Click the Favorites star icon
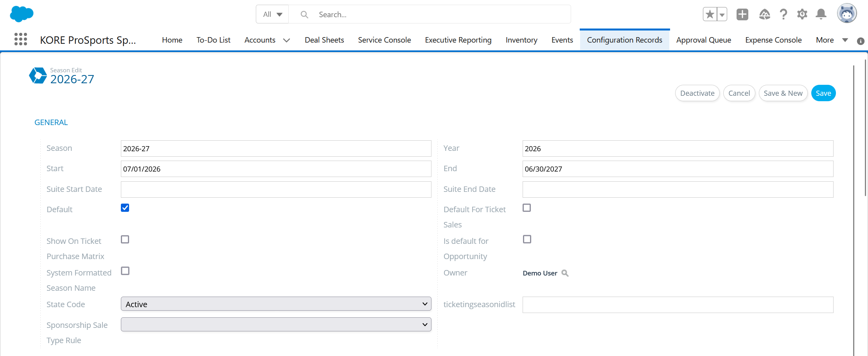 710,14
